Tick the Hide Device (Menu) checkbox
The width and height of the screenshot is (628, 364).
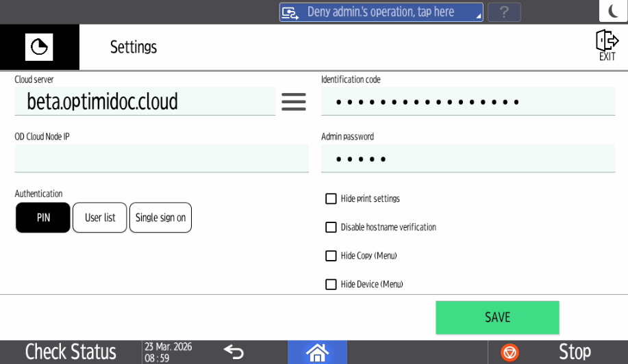click(x=331, y=284)
